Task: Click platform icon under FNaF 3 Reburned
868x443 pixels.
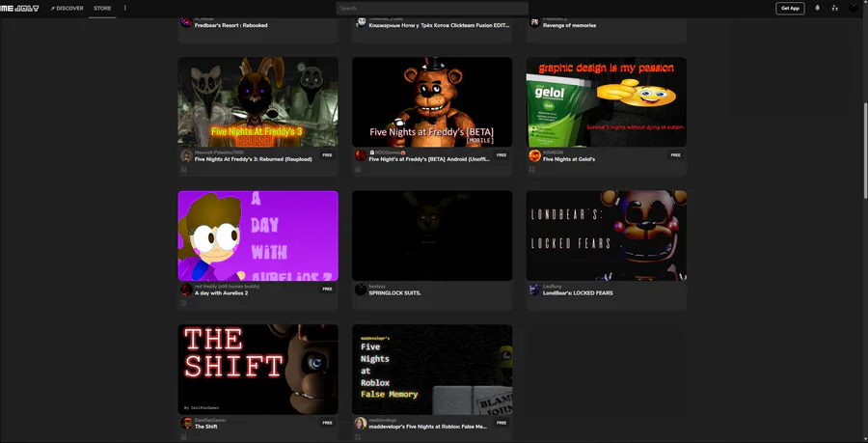Action: (184, 170)
